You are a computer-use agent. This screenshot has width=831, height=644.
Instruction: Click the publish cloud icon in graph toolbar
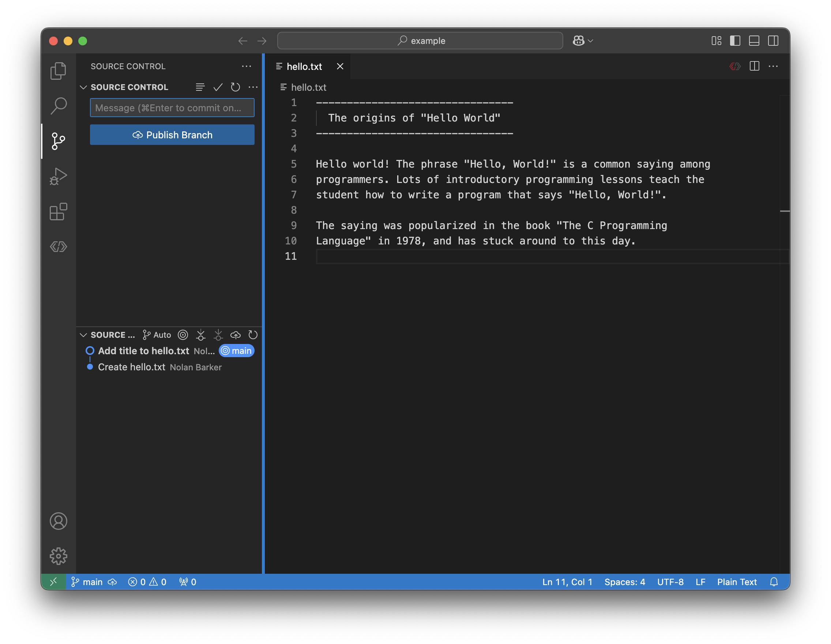pos(236,335)
